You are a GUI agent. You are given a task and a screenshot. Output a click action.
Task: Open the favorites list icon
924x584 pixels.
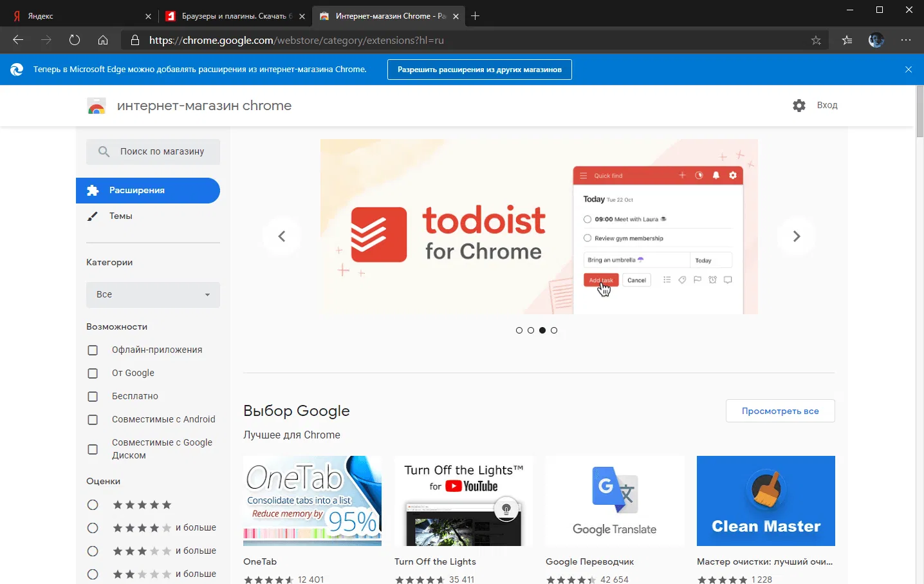coord(847,41)
